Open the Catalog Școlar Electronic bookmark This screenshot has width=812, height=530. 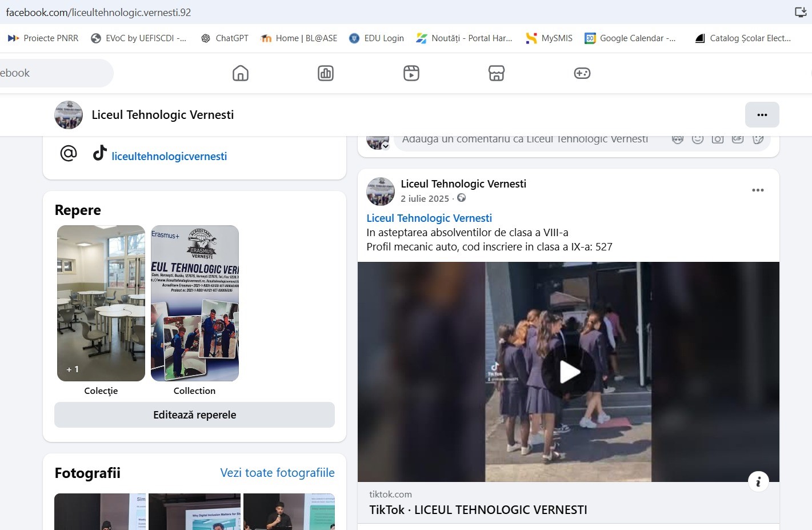(x=743, y=38)
